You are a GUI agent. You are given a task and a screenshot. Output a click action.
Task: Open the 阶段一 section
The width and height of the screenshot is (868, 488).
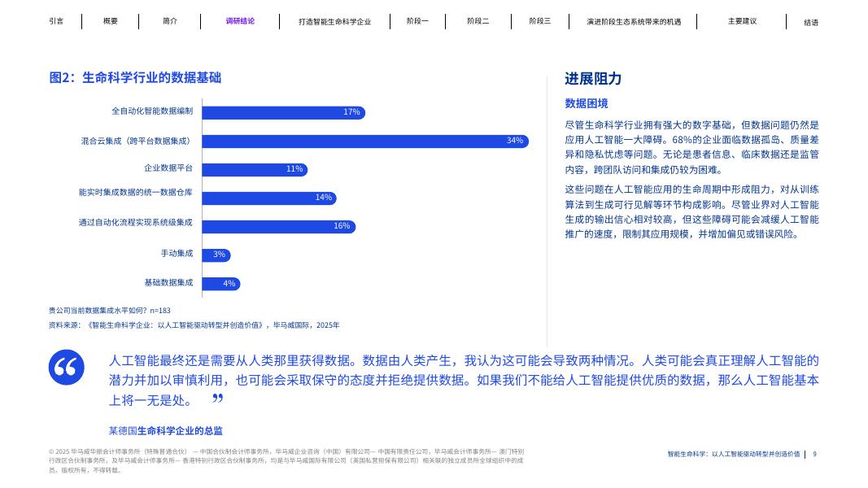pyautogui.click(x=417, y=21)
